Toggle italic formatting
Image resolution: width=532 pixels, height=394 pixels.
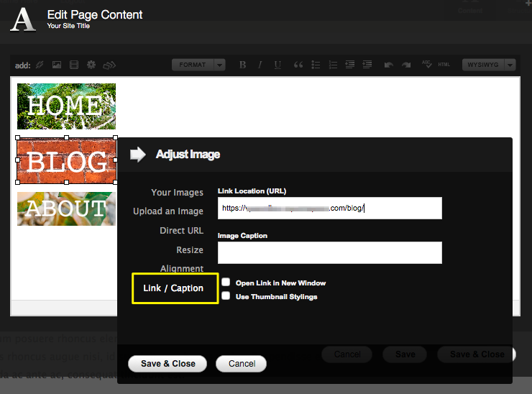260,65
